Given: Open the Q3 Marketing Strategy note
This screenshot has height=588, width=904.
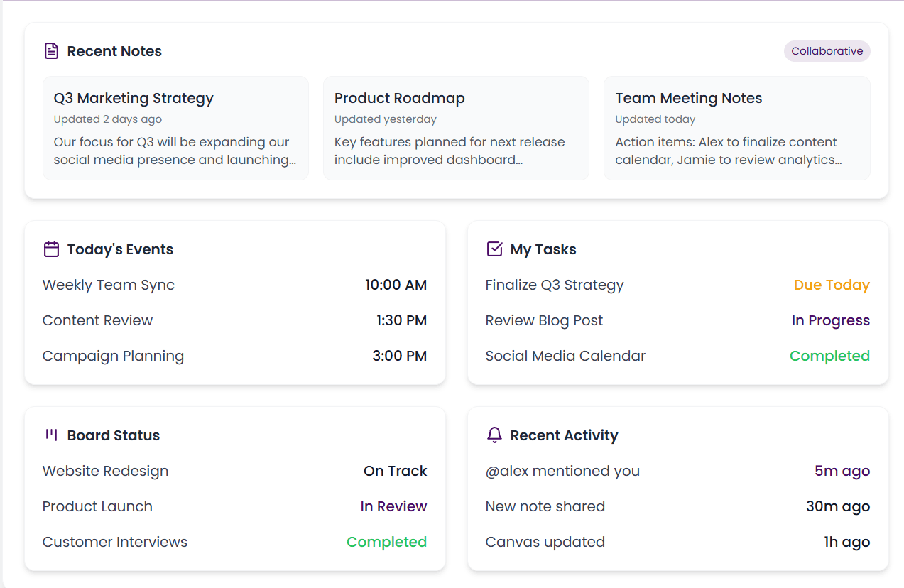Looking at the screenshot, I should coord(175,128).
